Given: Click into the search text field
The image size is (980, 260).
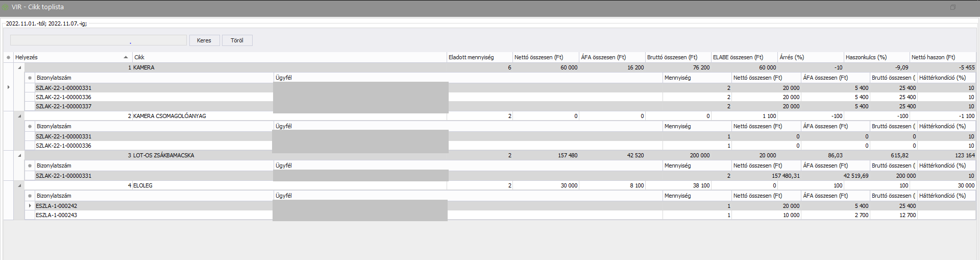Looking at the screenshot, I should coord(98,40).
